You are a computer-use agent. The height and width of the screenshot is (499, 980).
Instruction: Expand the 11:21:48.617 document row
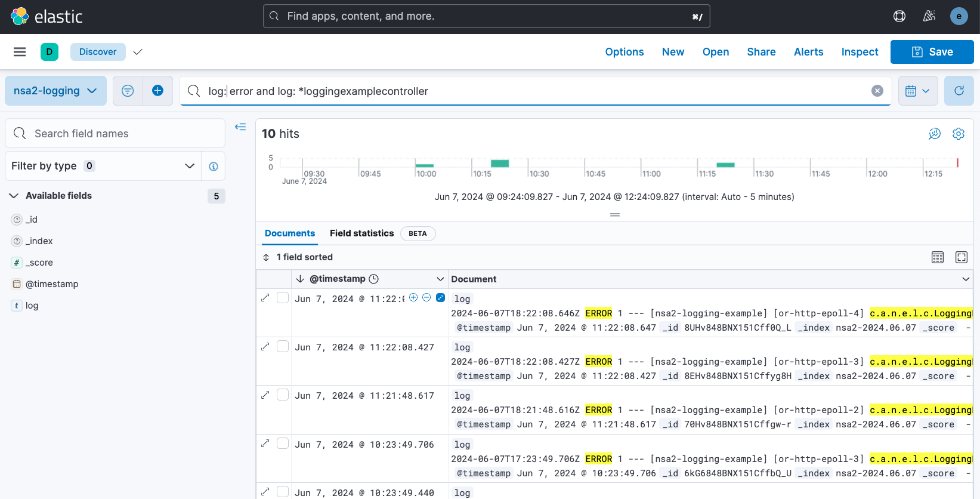pos(265,395)
